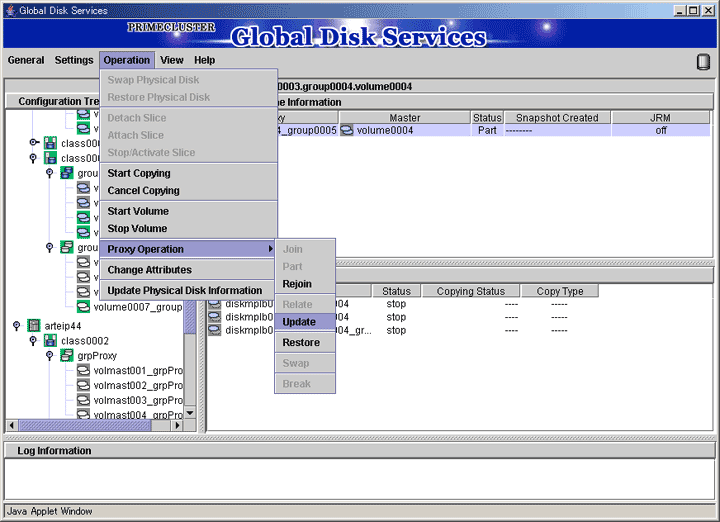Click the tree horizontal scrollbar thumb
The height and width of the screenshot is (522, 720).
click(85, 426)
